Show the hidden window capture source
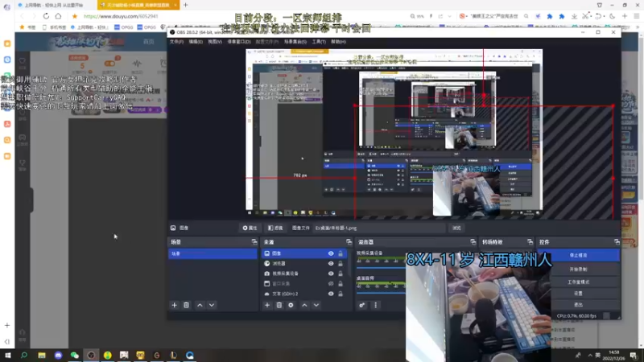The width and height of the screenshot is (644, 362). click(x=331, y=284)
